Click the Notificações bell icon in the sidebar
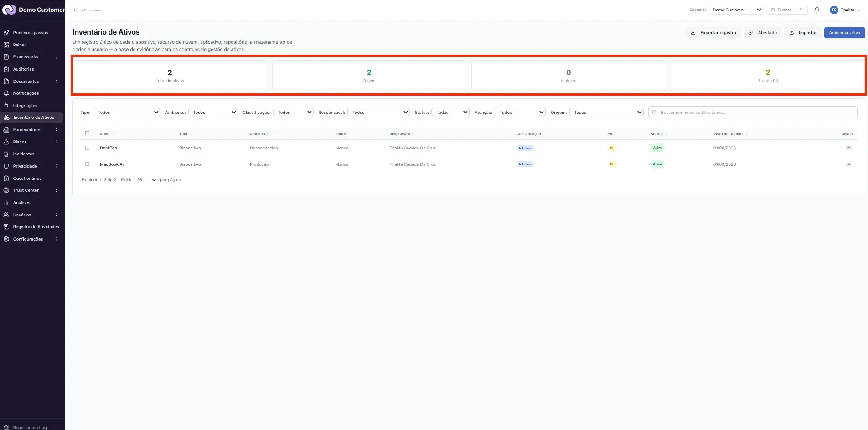The width and height of the screenshot is (868, 430). (x=6, y=93)
